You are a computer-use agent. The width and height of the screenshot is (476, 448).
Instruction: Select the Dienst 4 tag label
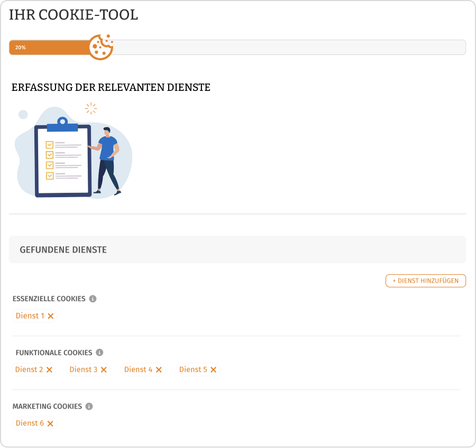click(138, 370)
